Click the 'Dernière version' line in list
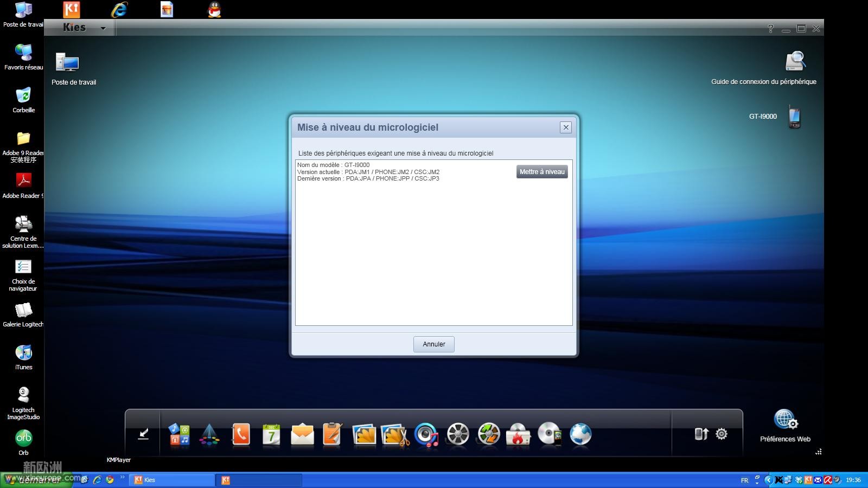Screen dimensions: 868x488 click(368, 178)
